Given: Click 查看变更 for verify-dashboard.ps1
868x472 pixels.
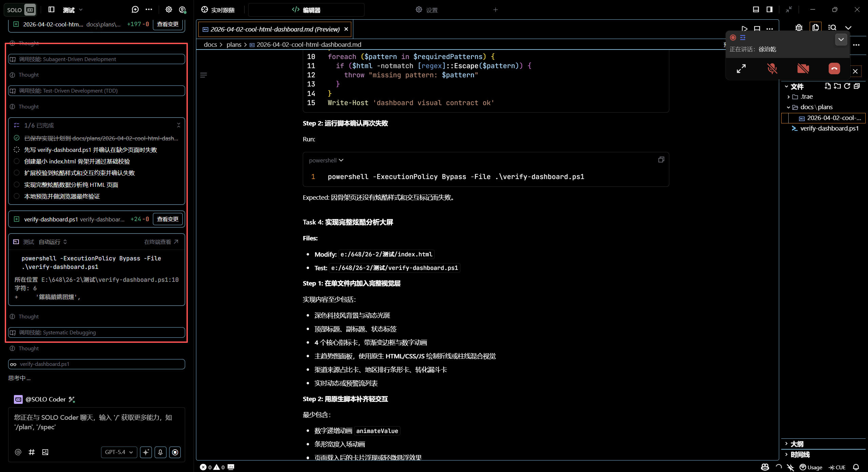Looking at the screenshot, I should 167,219.
